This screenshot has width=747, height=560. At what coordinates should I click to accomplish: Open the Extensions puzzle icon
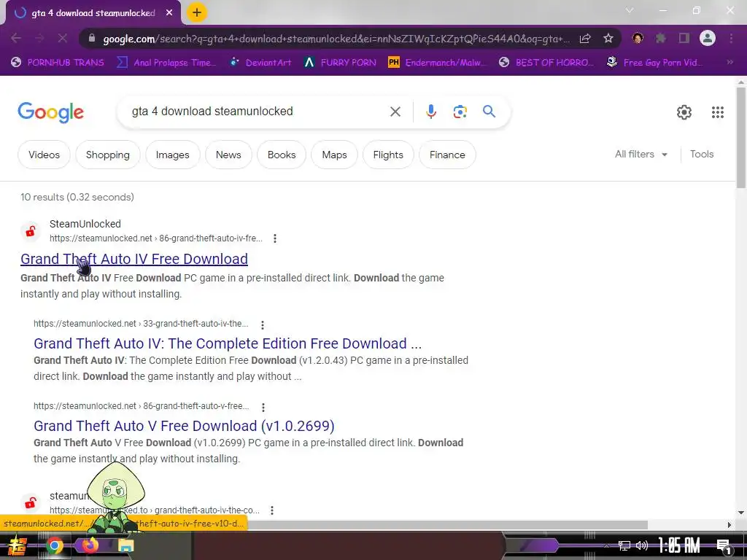(x=660, y=38)
